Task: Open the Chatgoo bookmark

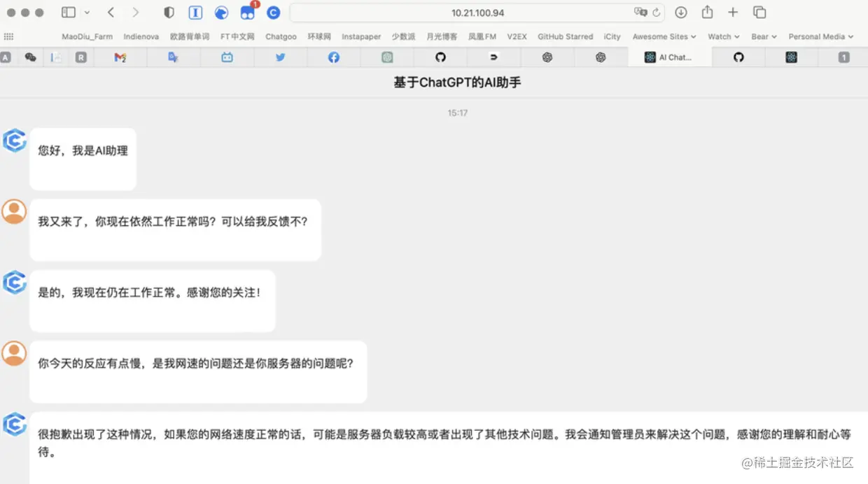Action: pyautogui.click(x=281, y=36)
